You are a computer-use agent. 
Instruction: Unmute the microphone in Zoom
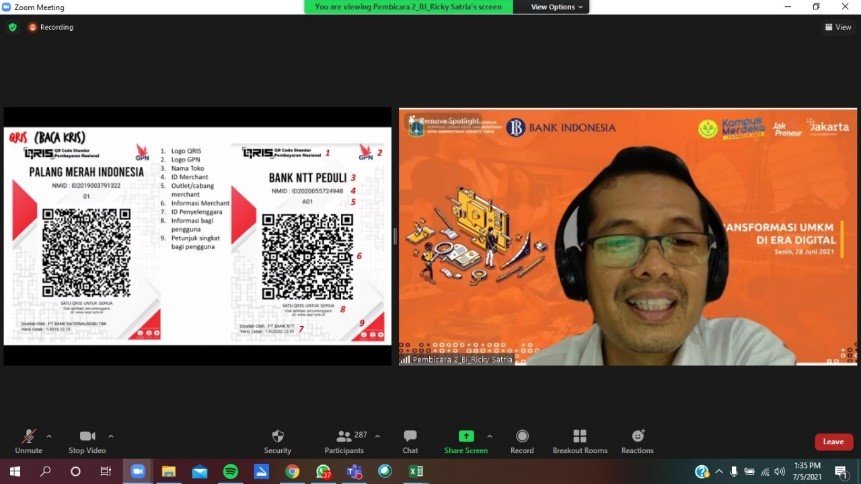29,442
